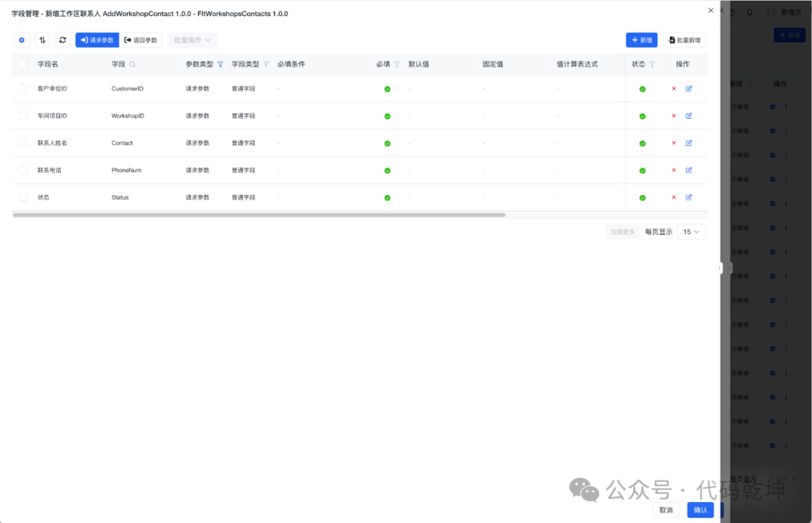Close the 字段管理 dialog
This screenshot has width=812, height=523.
click(x=710, y=11)
